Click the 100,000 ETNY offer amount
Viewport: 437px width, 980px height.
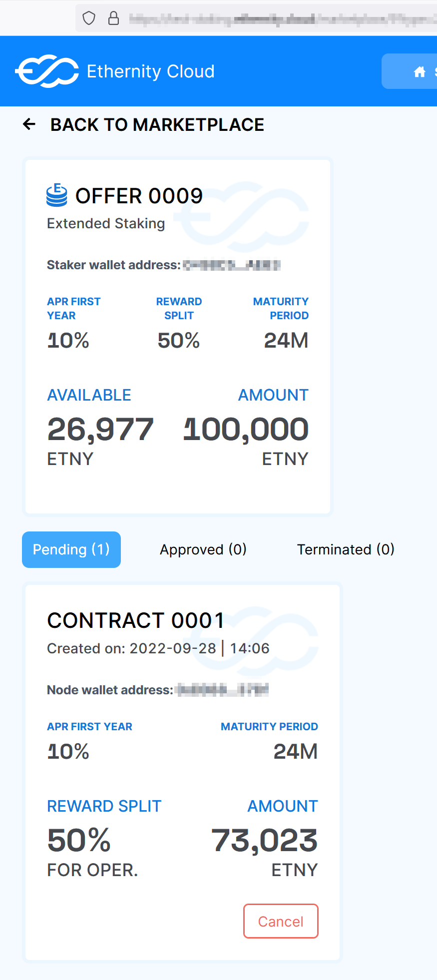(x=246, y=430)
